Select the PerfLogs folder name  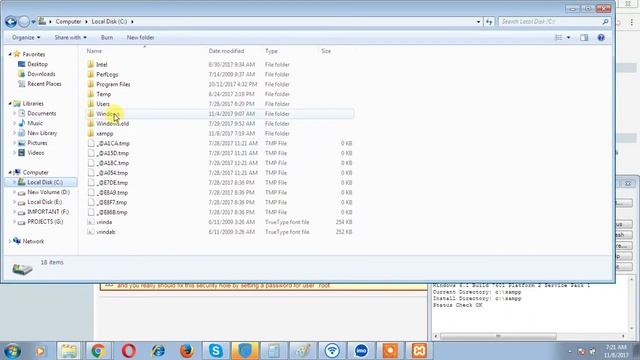pos(107,74)
